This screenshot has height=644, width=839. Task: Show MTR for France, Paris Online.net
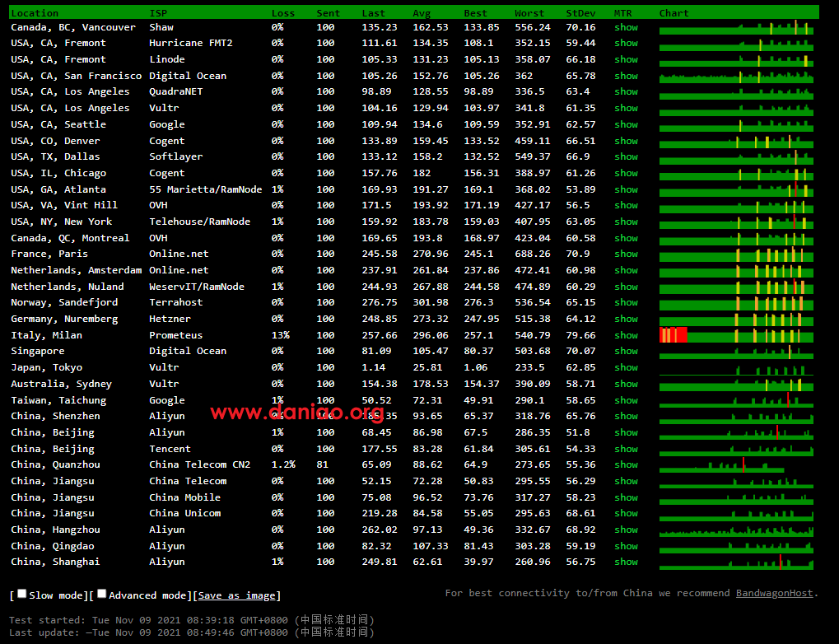[x=626, y=254]
